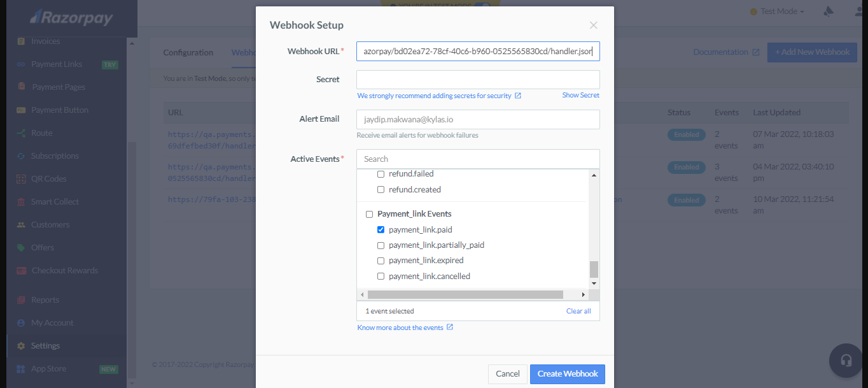
Task: Focus the Webhook URL input field
Action: 478,51
